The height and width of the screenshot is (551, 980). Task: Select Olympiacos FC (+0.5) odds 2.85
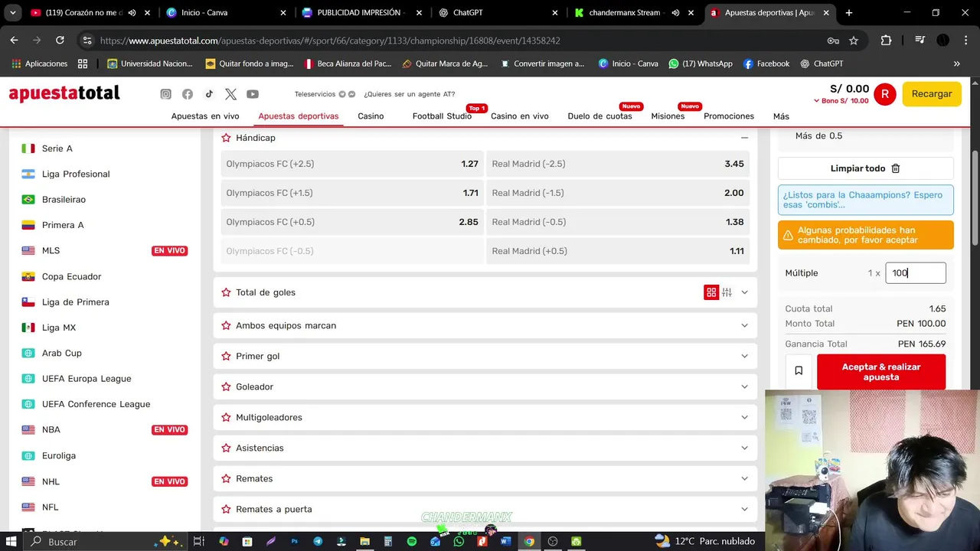pos(352,222)
